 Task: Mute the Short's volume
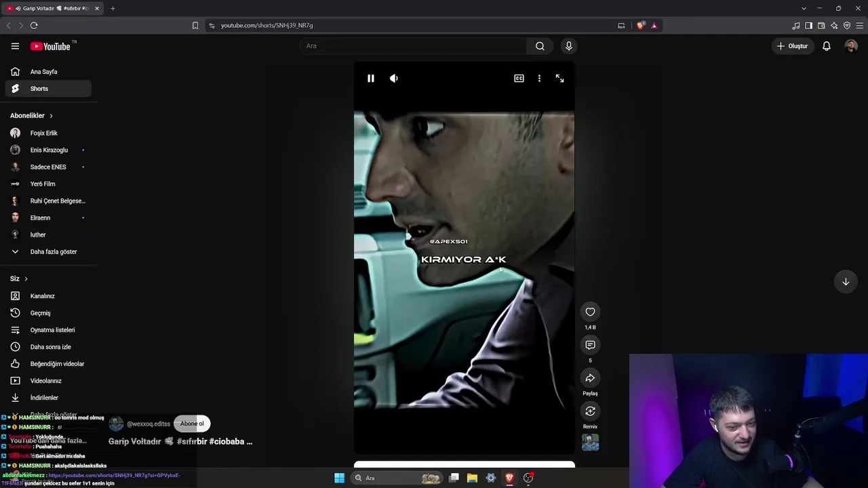394,79
